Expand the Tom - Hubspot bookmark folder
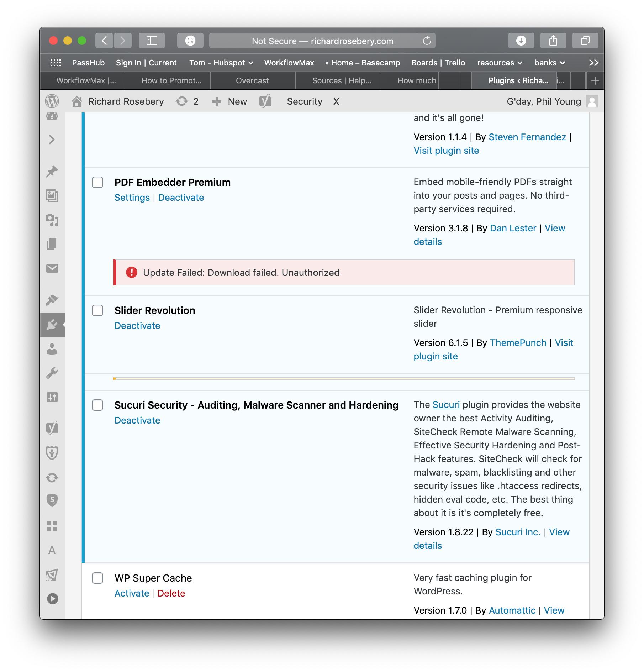644x672 pixels. pos(221,63)
